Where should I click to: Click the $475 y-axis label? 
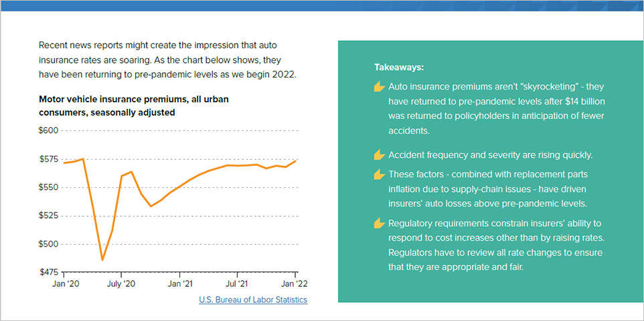tap(49, 272)
